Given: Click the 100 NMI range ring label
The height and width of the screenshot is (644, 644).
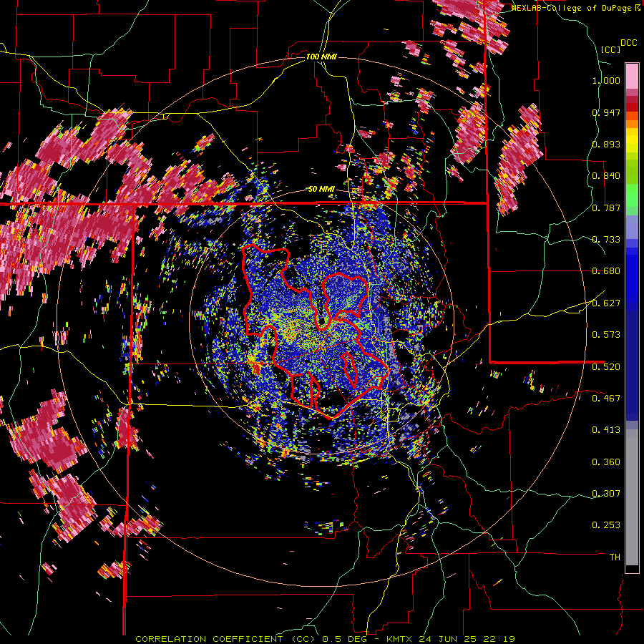Looking at the screenshot, I should click(x=321, y=57).
